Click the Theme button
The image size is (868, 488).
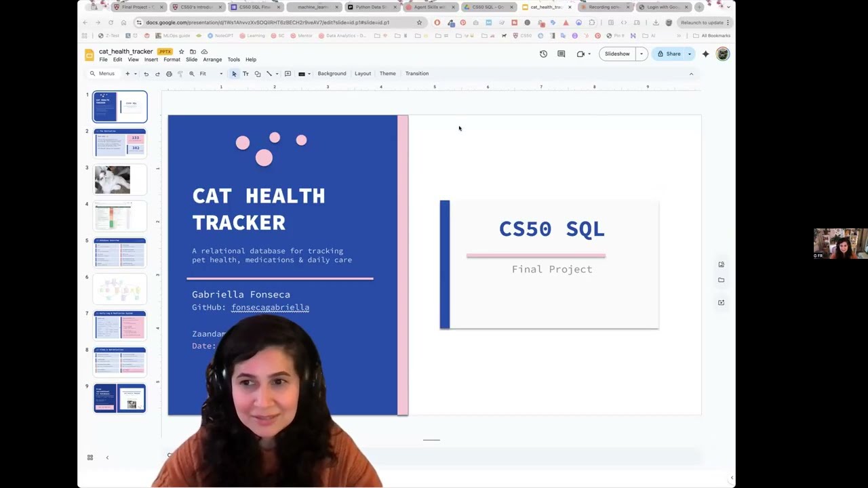387,73
